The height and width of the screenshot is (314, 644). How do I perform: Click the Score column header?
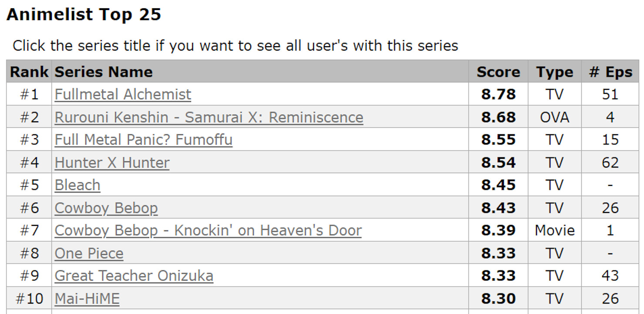pyautogui.click(x=498, y=72)
